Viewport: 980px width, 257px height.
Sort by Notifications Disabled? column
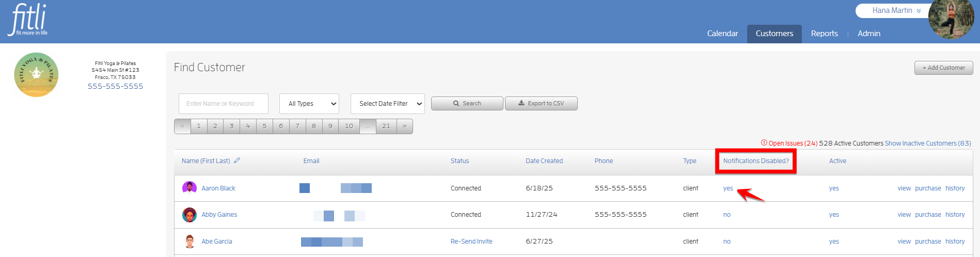[756, 161]
